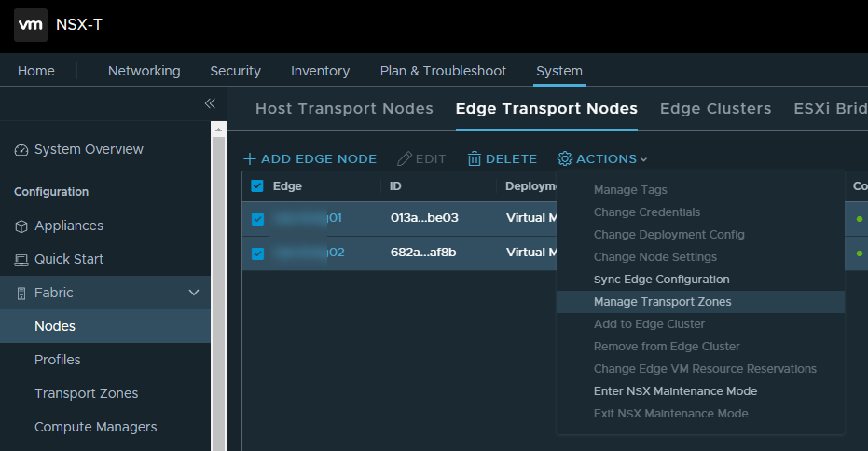Click the System Overview gauge icon

pos(21,150)
